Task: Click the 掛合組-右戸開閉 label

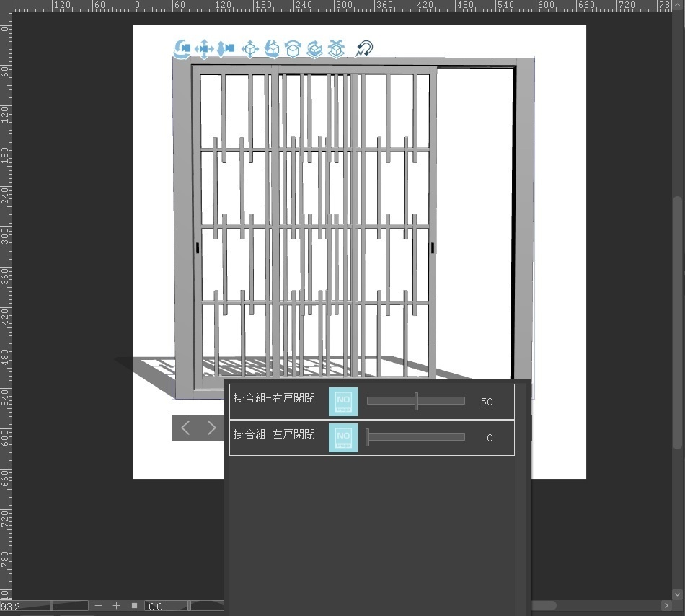Action: coord(274,398)
